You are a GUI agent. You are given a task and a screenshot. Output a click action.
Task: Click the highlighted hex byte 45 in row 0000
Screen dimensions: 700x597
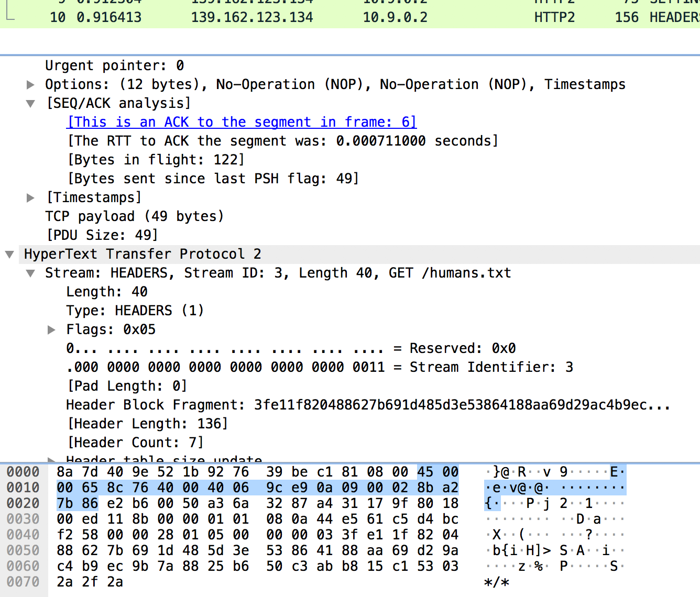425,472
